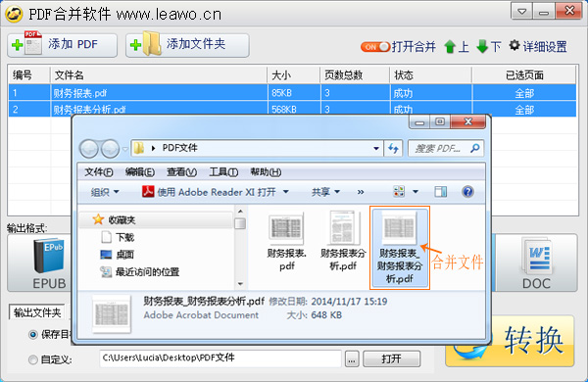Click the 已选页面 column header
The height and width of the screenshot is (382, 588).
pyautogui.click(x=524, y=75)
